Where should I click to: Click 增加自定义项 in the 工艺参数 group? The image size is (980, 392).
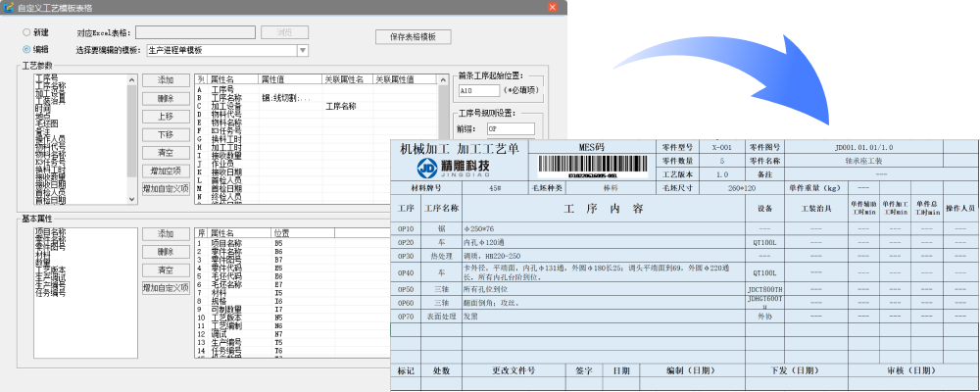coord(166,189)
